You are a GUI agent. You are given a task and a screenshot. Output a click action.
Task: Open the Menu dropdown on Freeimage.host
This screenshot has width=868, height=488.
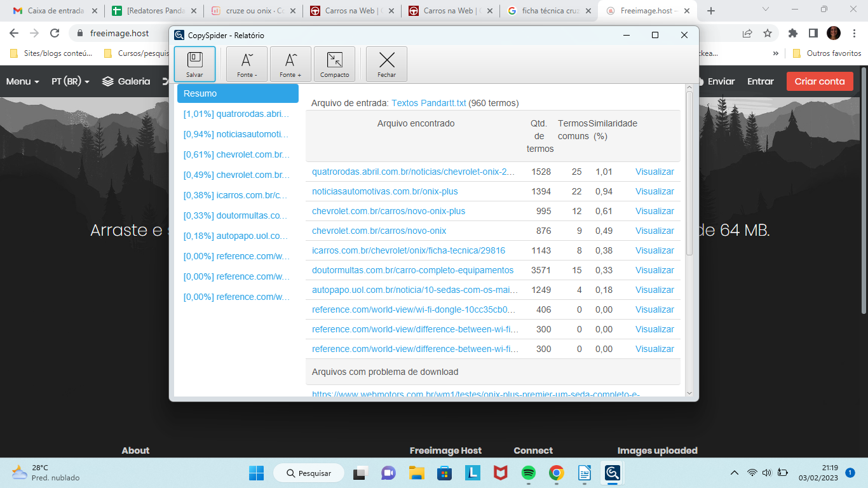(x=23, y=81)
